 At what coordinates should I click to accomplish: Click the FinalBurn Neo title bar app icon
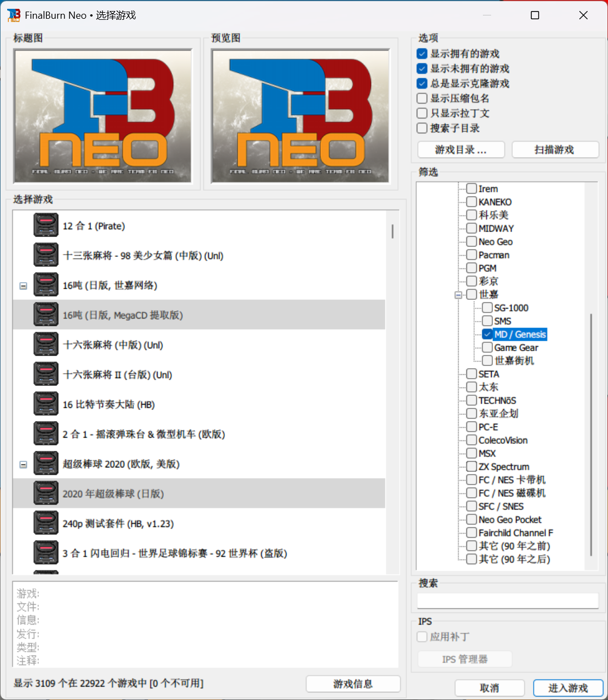(x=14, y=15)
